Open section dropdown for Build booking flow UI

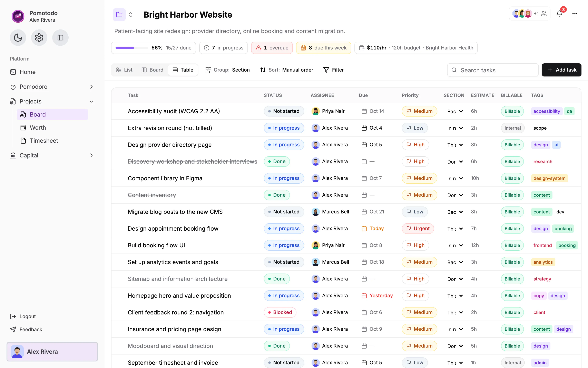(x=455, y=245)
